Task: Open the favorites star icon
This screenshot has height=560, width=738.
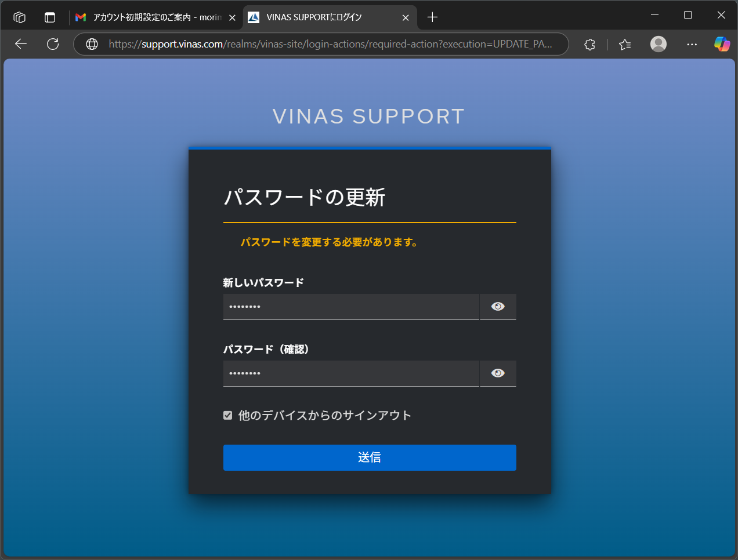Action: [625, 44]
